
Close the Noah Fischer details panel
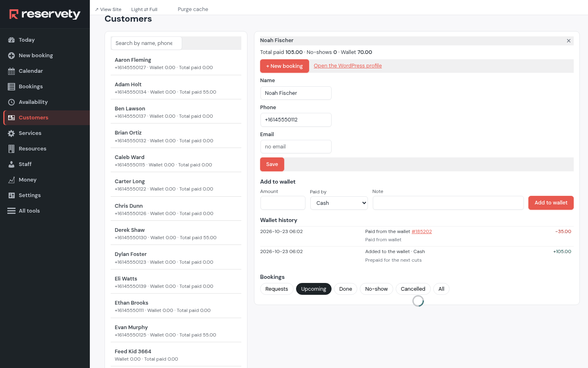[568, 41]
